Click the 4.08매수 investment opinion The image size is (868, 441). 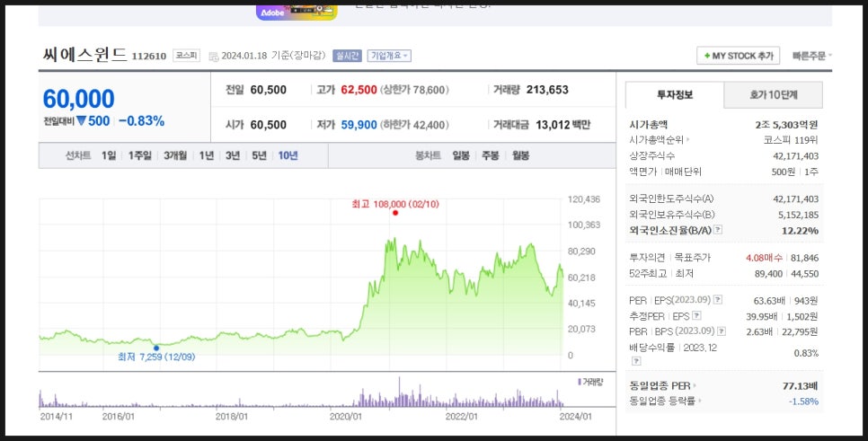tap(765, 258)
